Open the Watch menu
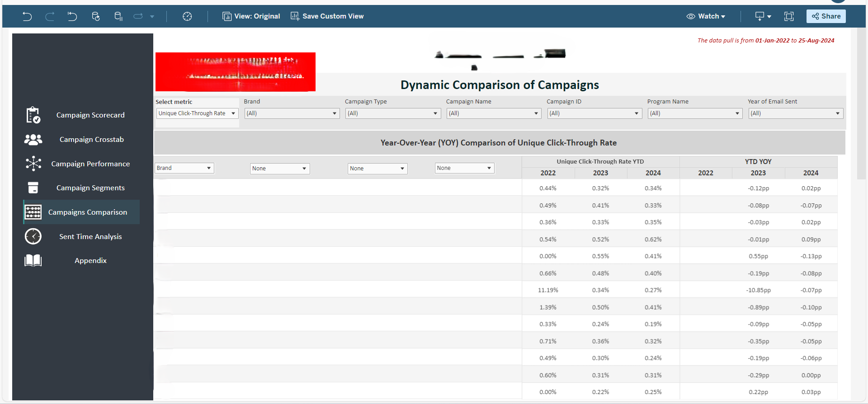The image size is (868, 404). tap(706, 16)
